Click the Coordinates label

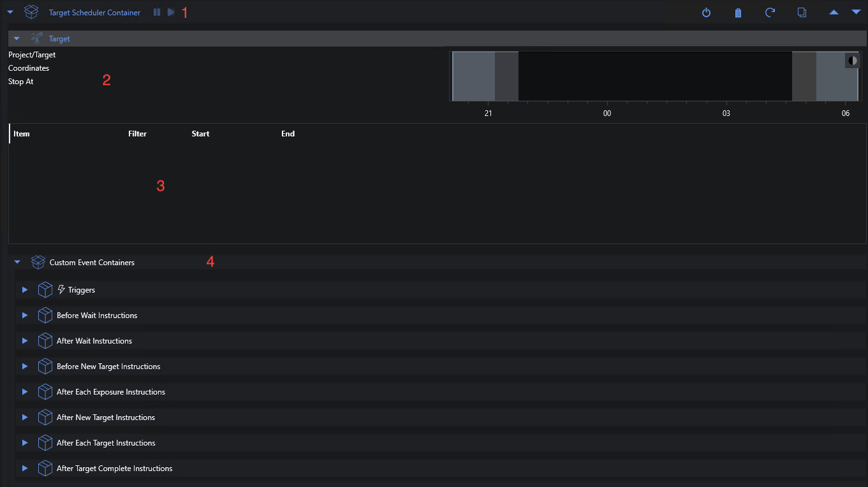click(29, 68)
